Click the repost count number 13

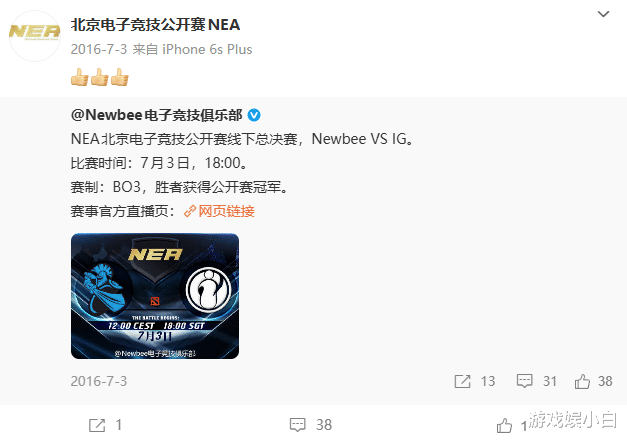click(488, 381)
